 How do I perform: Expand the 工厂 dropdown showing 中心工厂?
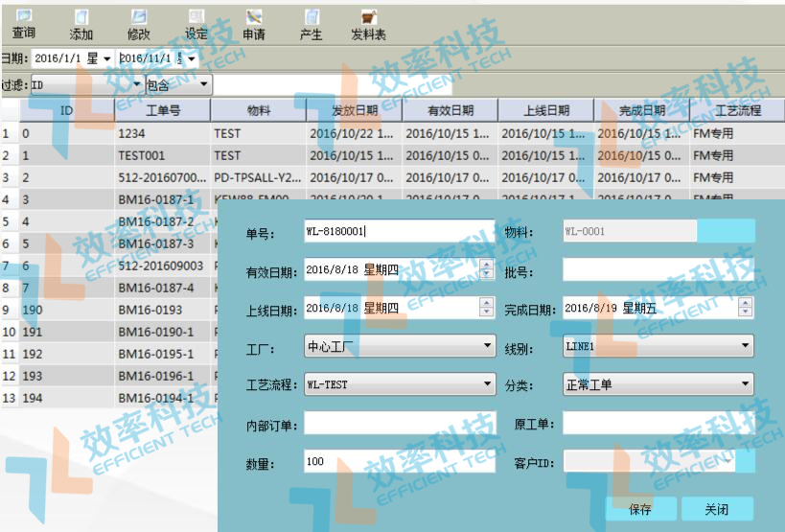coord(486,346)
